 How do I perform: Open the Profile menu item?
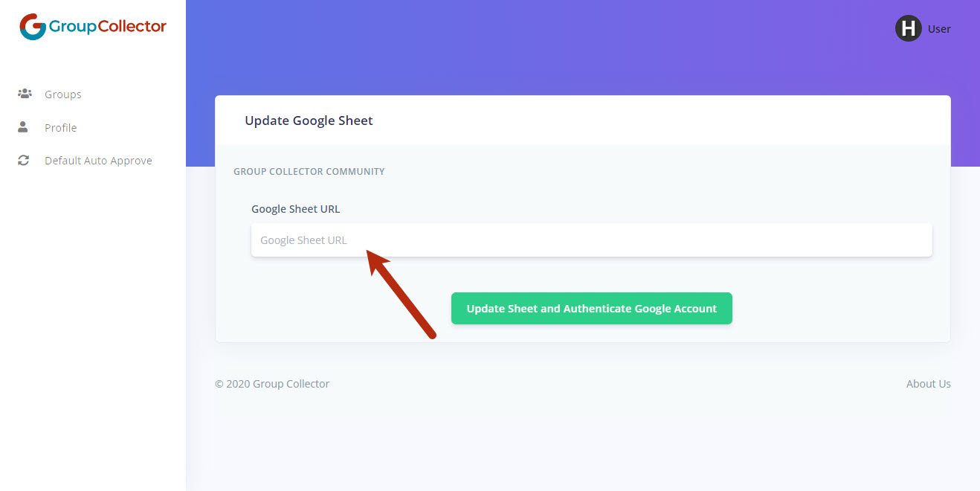(61, 128)
